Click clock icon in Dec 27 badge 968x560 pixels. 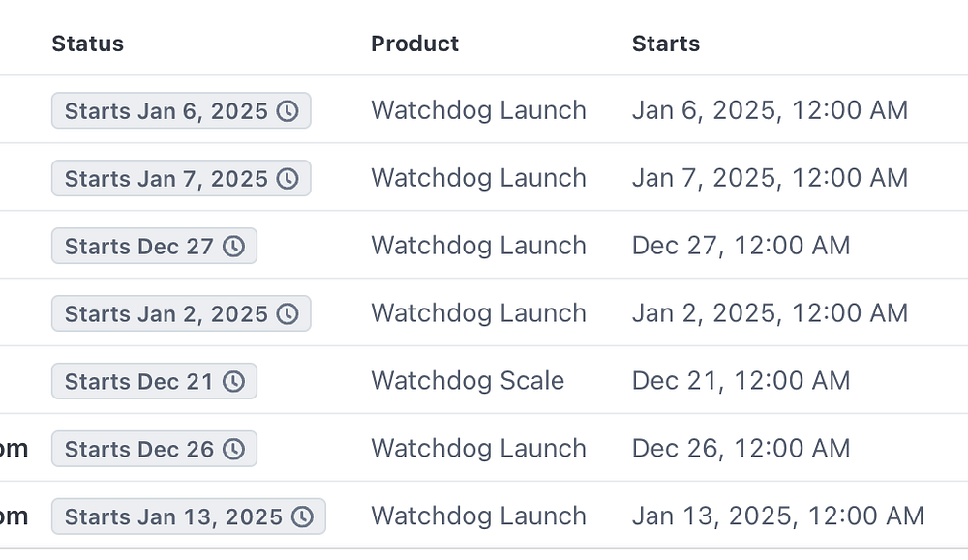(x=233, y=247)
